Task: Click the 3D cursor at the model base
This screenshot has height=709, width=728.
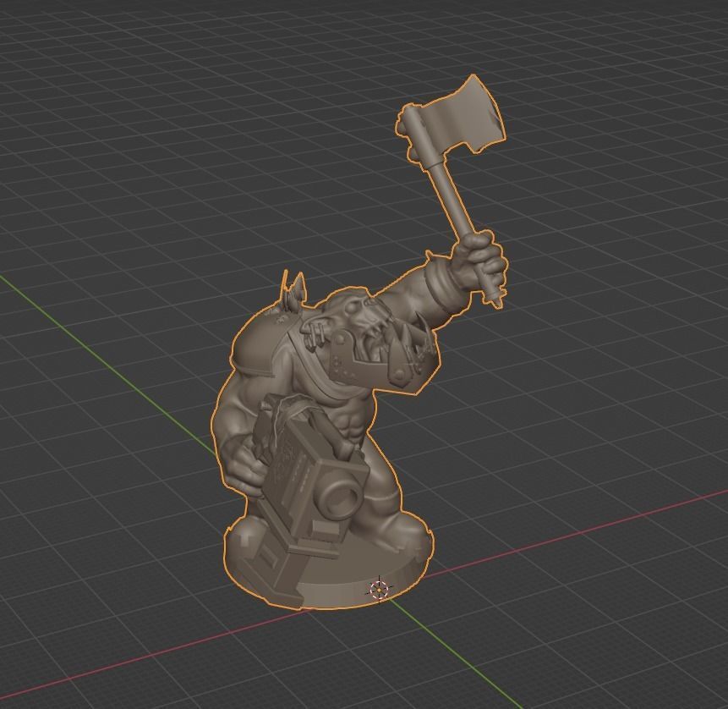Action: click(x=380, y=590)
